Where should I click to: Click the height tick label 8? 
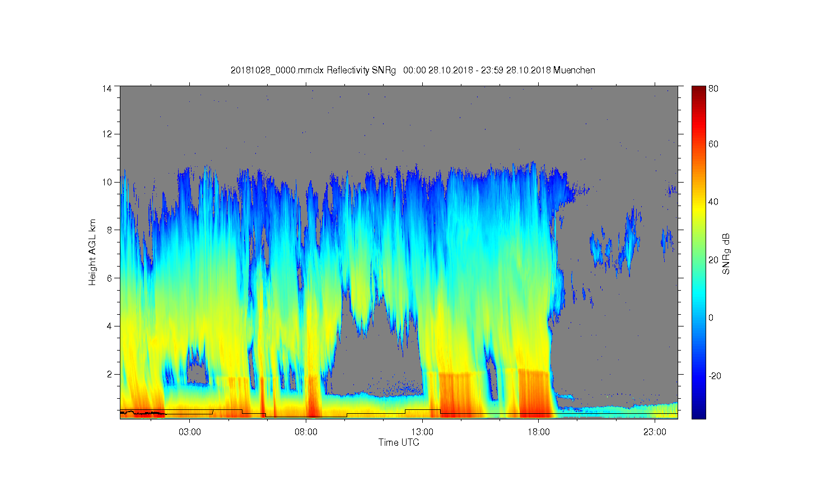[x=109, y=230]
